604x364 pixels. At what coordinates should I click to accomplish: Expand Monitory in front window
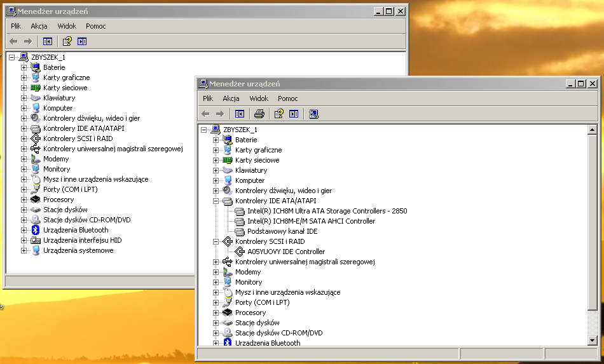point(216,282)
